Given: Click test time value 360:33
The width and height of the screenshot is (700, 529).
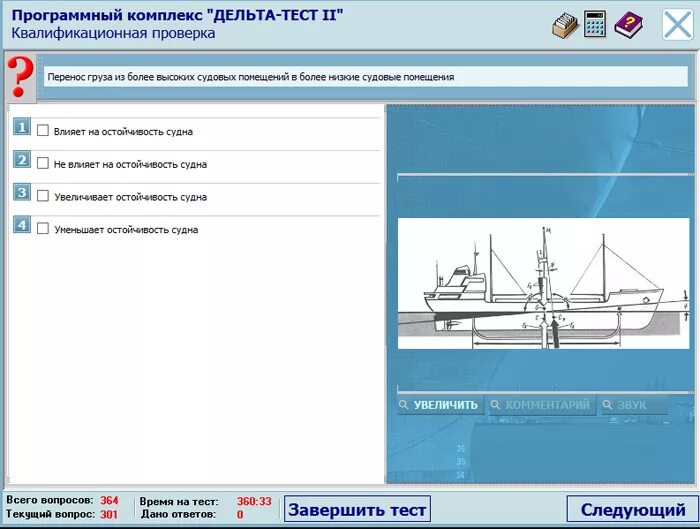Looking at the screenshot, I should (x=254, y=501).
